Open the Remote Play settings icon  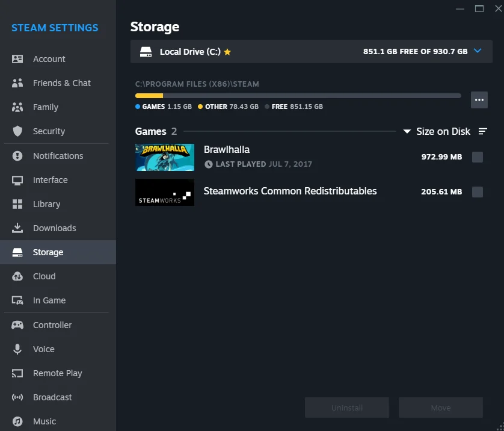click(18, 373)
